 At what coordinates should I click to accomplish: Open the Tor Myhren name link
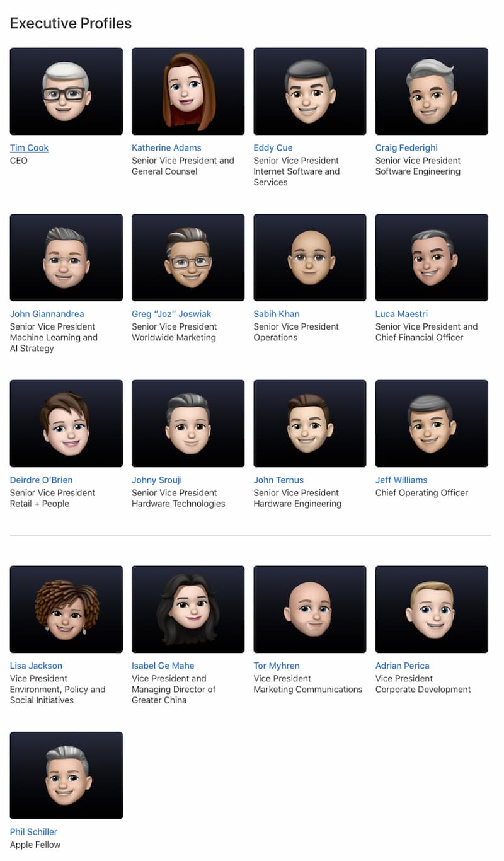[277, 666]
